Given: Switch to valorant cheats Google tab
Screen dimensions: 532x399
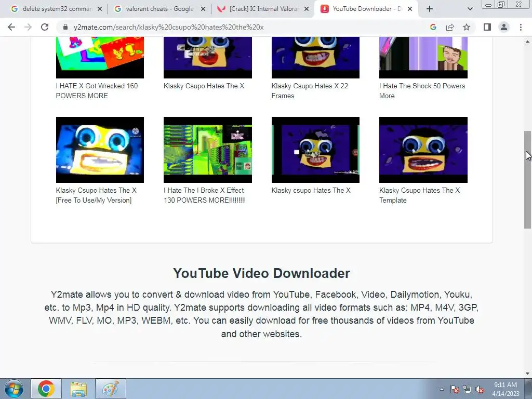Looking at the screenshot, I should click(x=159, y=9).
